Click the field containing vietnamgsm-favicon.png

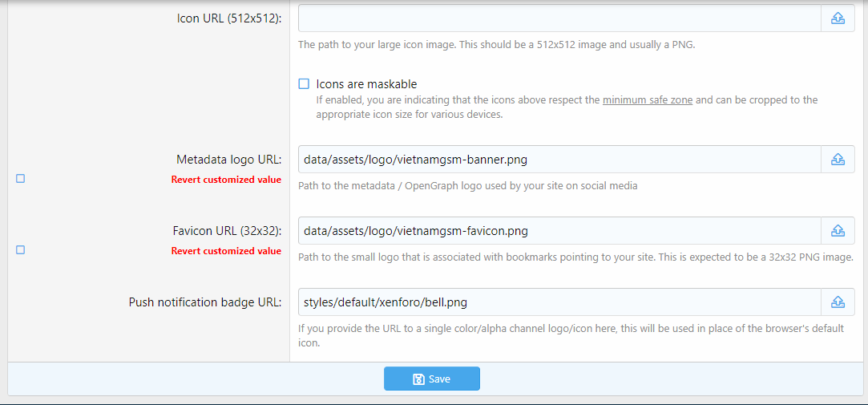(559, 231)
